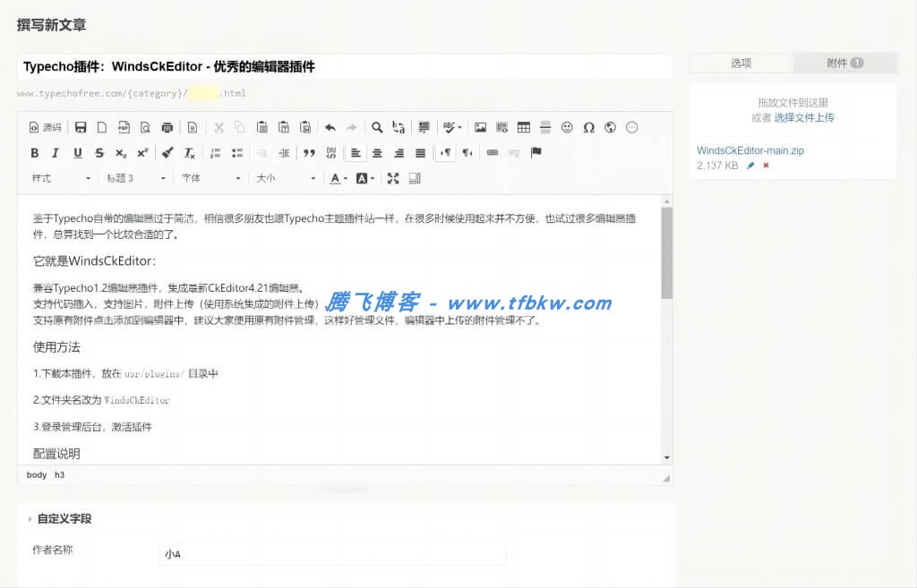Image resolution: width=917 pixels, height=588 pixels.
Task: Toggle italic formatting
Action: pyautogui.click(x=55, y=152)
